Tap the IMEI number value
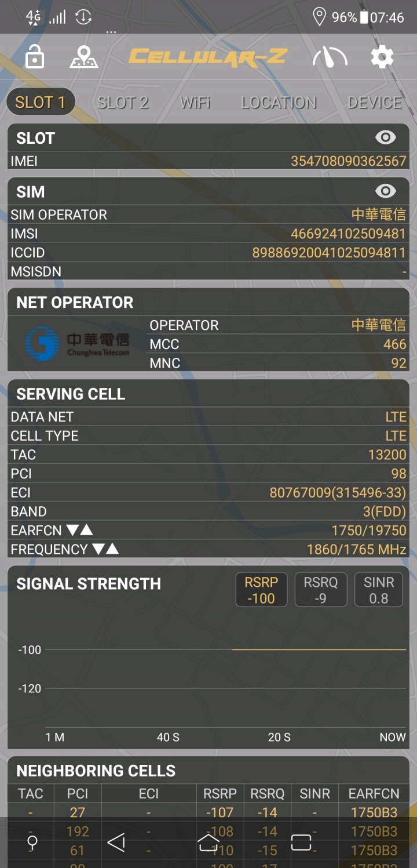Image resolution: width=417 pixels, height=868 pixels. (349, 161)
